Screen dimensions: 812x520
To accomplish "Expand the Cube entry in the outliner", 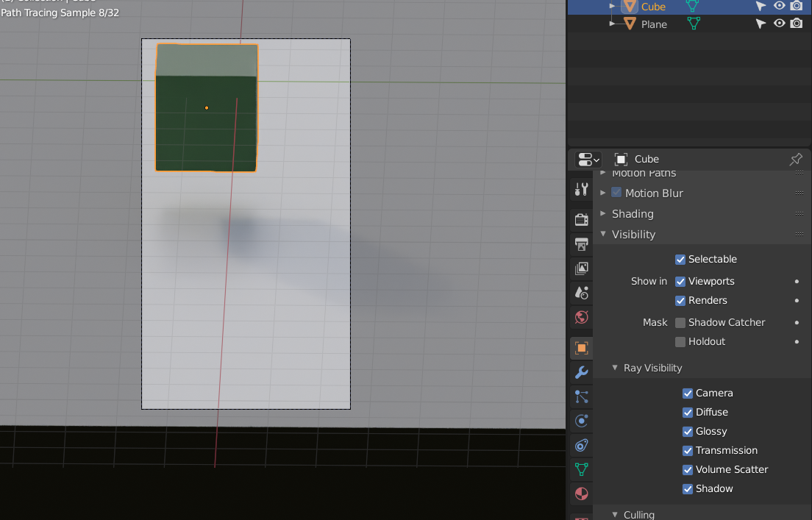I will (x=612, y=6).
